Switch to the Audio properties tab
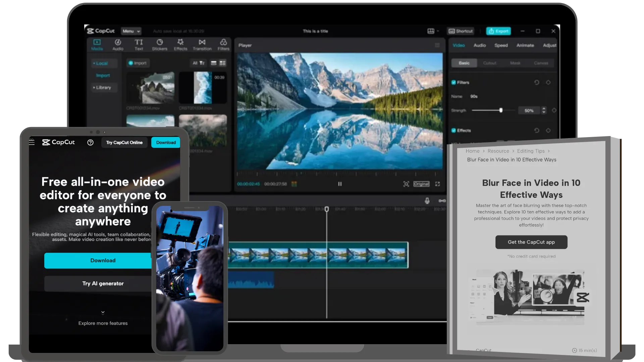 point(480,45)
